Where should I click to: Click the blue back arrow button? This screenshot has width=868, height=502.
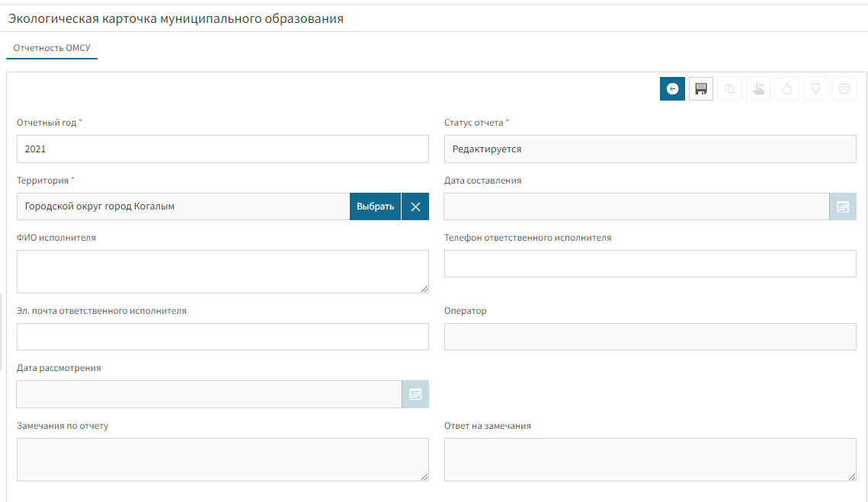click(x=672, y=89)
